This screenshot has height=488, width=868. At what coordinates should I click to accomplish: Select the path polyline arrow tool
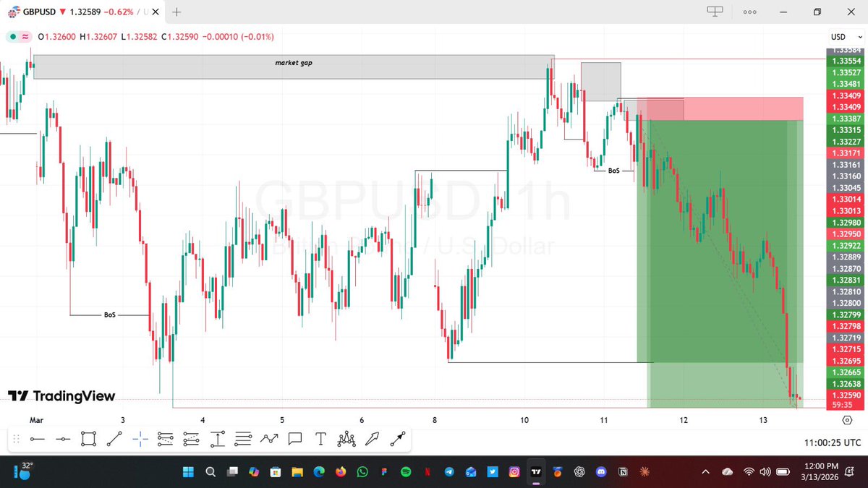click(x=269, y=438)
